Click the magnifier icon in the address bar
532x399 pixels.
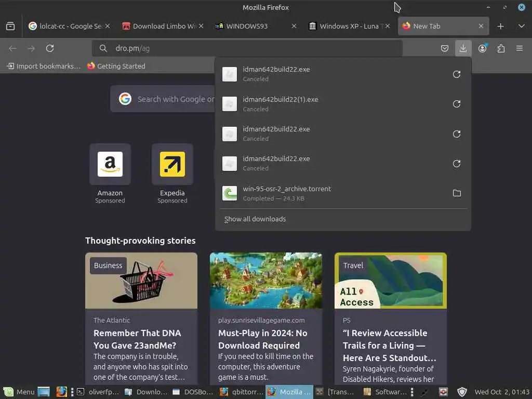tap(103, 48)
